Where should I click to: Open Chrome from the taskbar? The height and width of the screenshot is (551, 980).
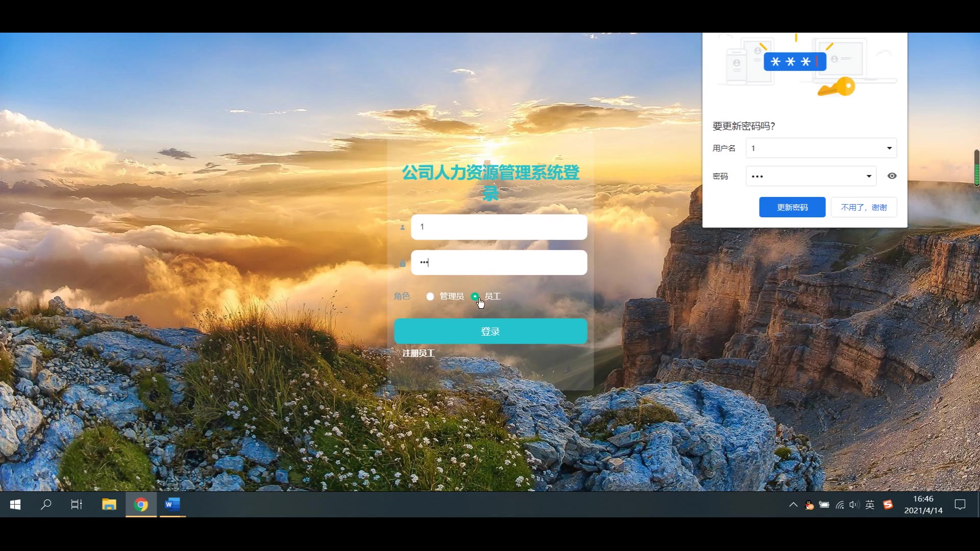point(141,505)
